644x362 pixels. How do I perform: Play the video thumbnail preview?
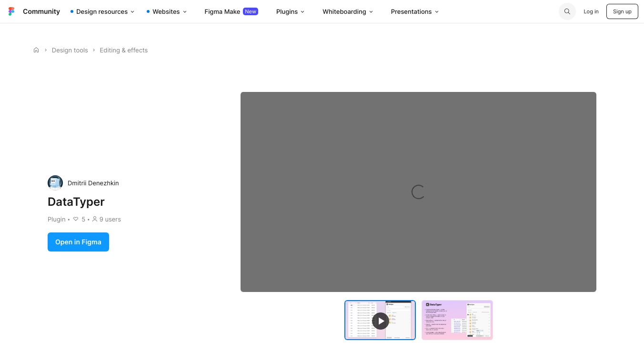click(x=380, y=320)
